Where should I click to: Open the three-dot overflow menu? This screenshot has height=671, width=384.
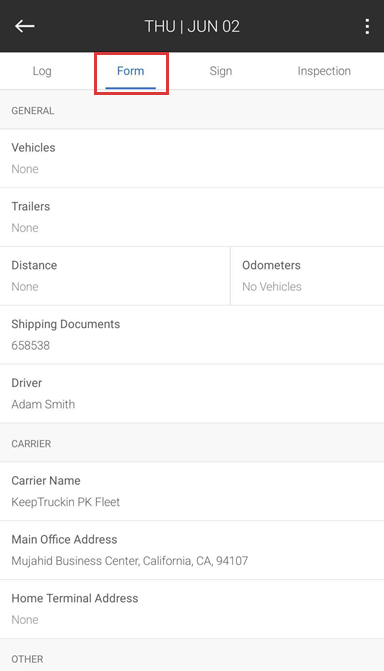(367, 26)
